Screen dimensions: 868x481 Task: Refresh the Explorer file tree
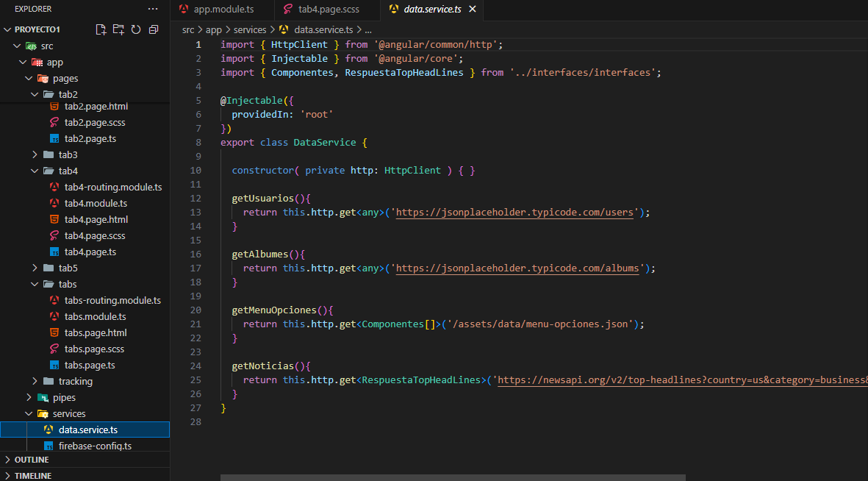(136, 29)
